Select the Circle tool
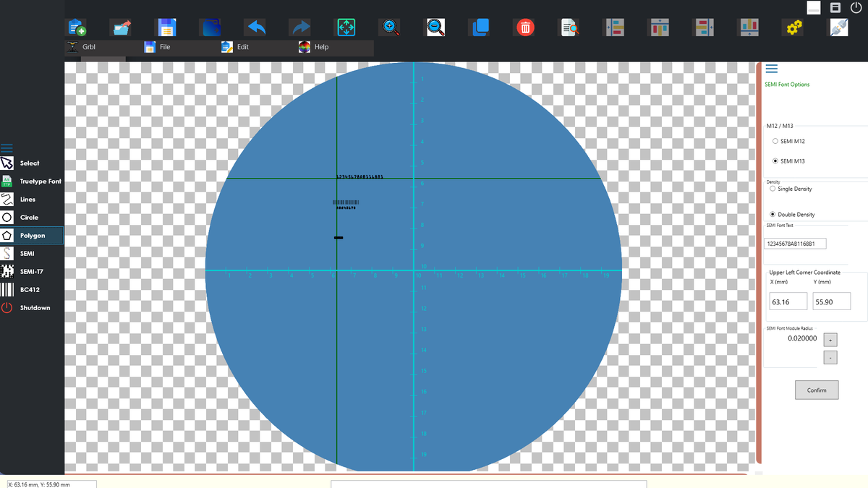Image resolution: width=868 pixels, height=488 pixels. (32, 218)
